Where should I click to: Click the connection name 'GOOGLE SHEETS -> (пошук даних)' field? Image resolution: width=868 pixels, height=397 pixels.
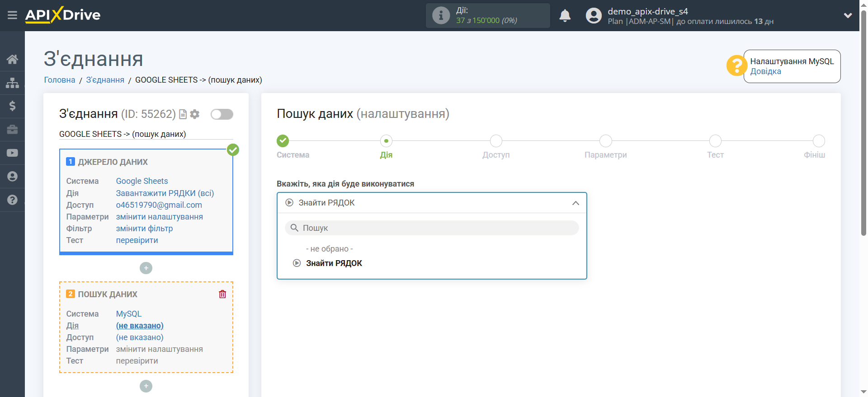coord(146,134)
